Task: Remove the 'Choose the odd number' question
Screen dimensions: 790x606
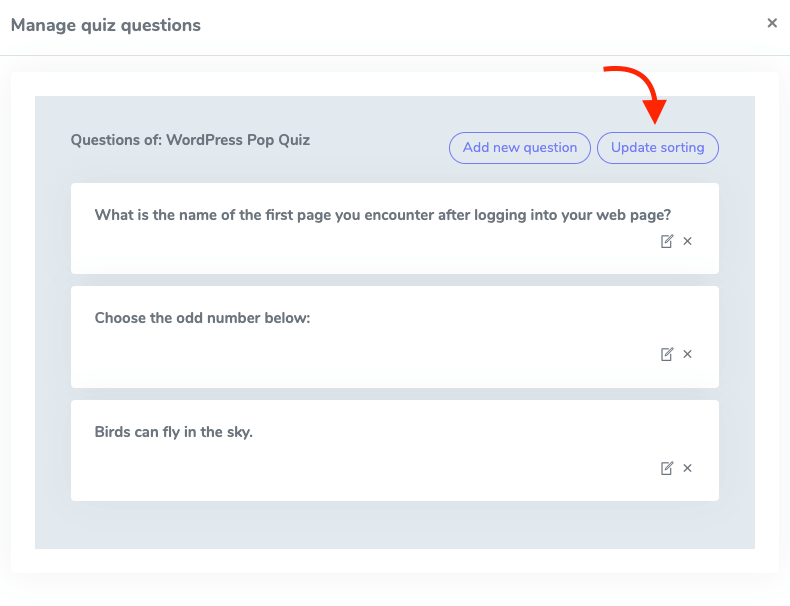Action: (688, 354)
